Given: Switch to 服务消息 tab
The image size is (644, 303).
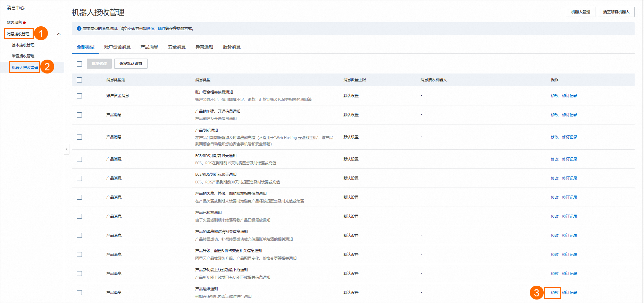Looking at the screenshot, I should 232,47.
